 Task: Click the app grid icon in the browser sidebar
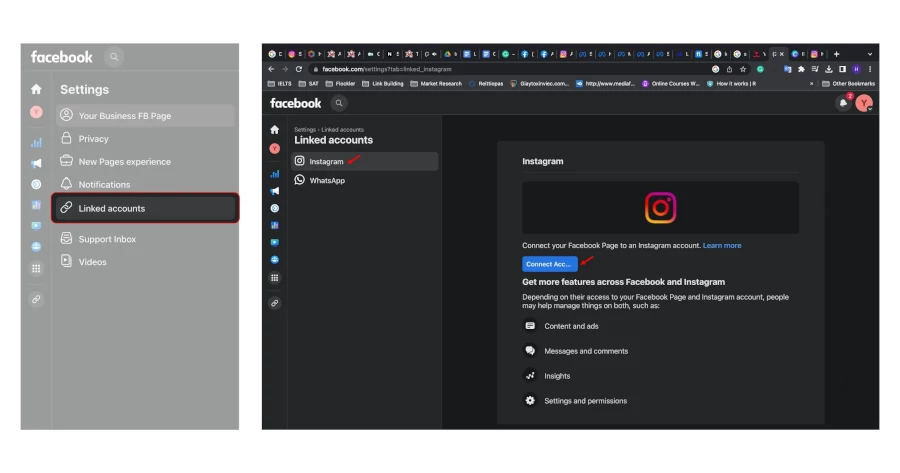(274, 278)
